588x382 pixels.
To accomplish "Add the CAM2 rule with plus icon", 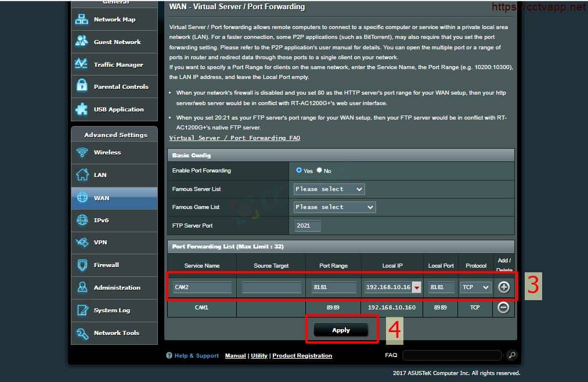I will [503, 287].
